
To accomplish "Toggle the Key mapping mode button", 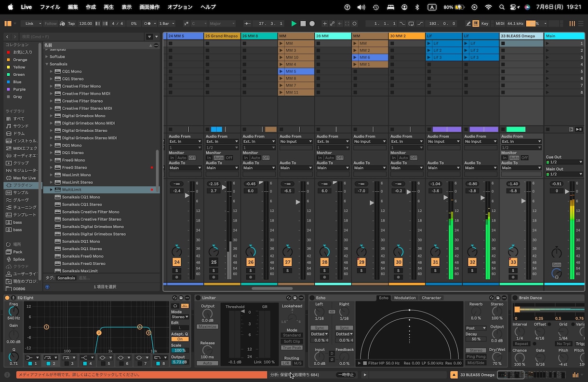I will (x=484, y=23).
